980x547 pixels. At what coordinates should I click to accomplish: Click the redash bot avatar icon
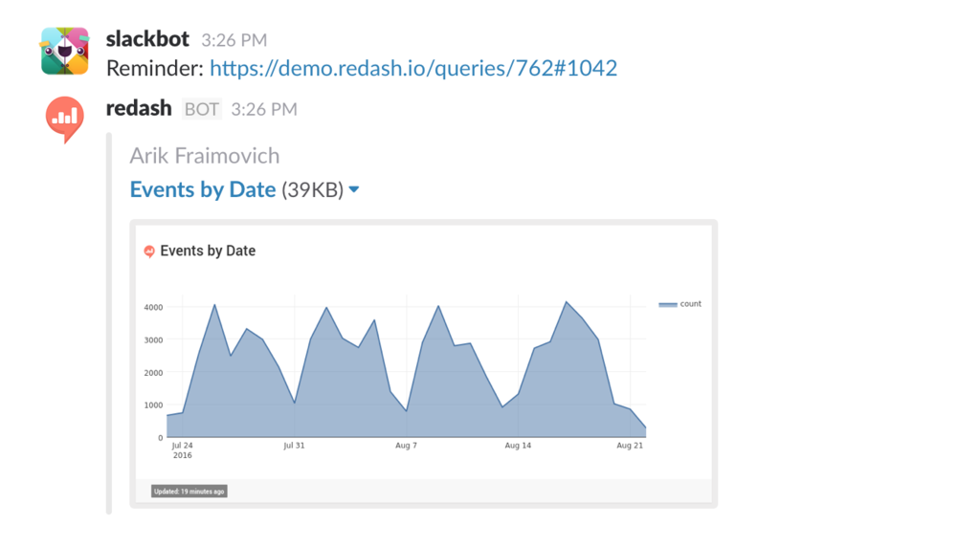click(x=64, y=120)
